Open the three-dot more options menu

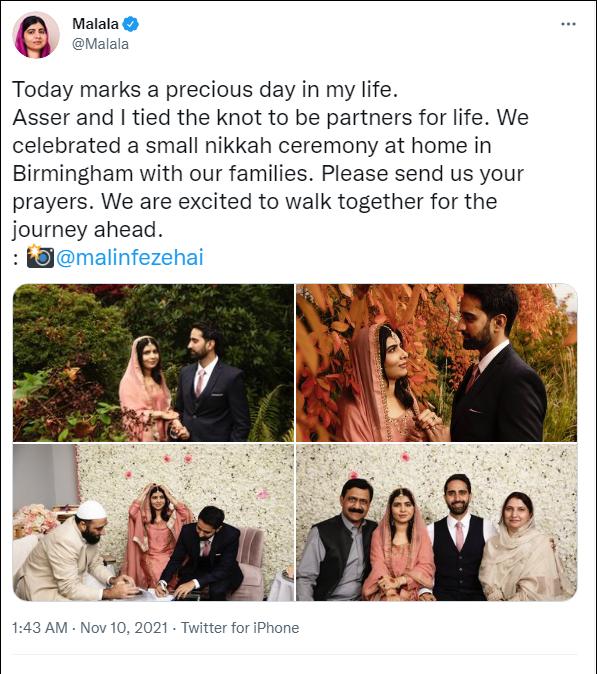(568, 24)
